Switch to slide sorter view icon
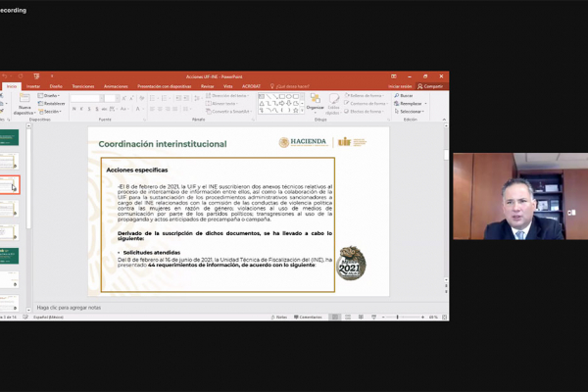The height and width of the screenshot is (392, 588). 348,318
